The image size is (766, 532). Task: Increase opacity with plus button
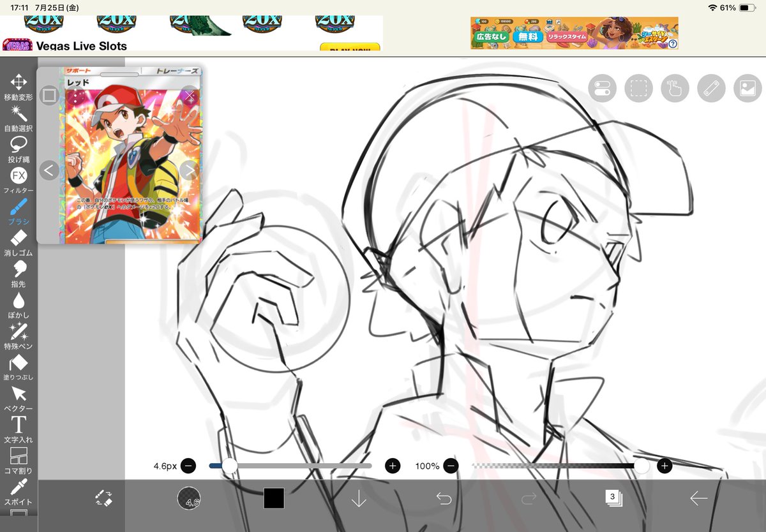[x=665, y=466]
